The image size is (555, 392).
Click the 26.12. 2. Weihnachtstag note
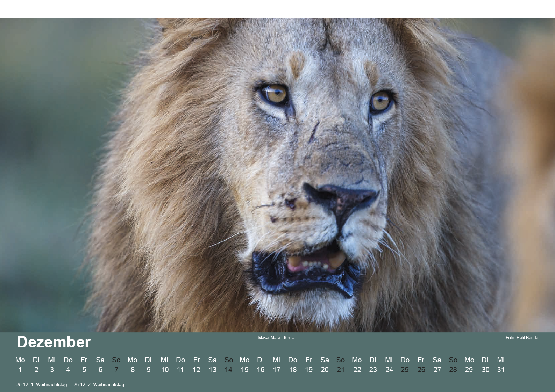99,385
